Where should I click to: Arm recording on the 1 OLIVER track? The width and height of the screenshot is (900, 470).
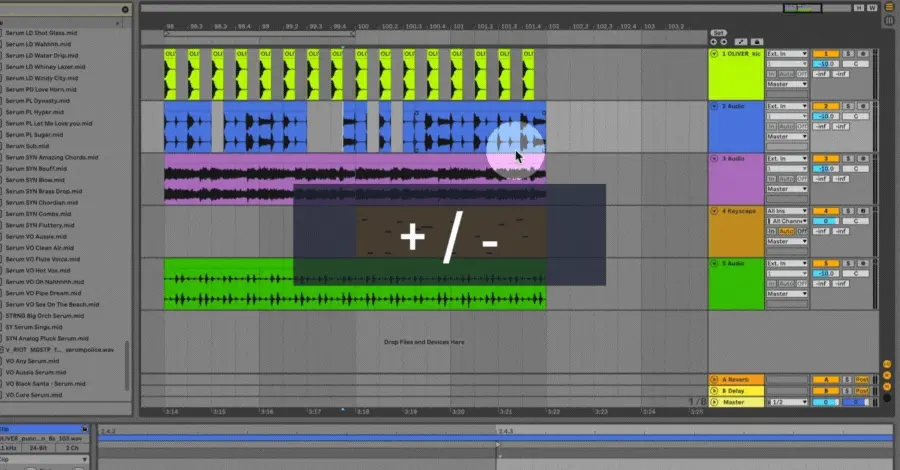coord(863,54)
